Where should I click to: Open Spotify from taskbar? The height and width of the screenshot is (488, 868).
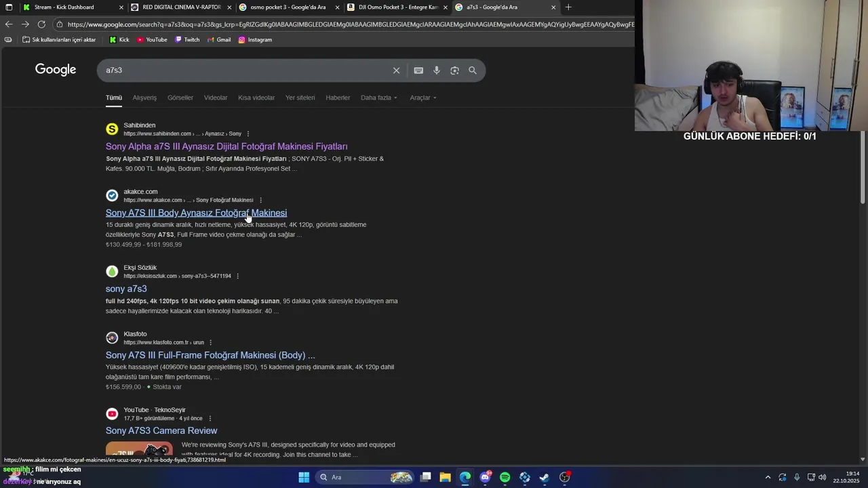(x=505, y=477)
